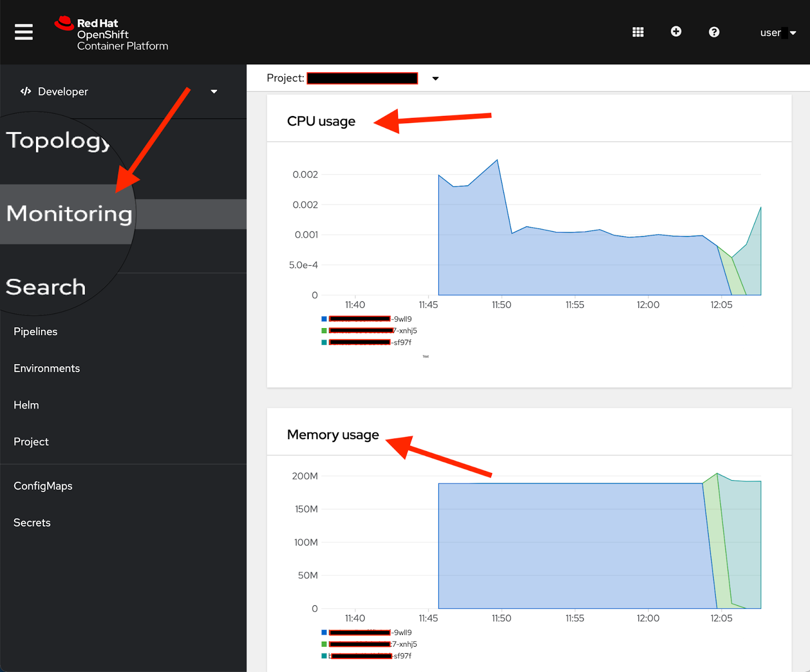Click the quick create plus icon
This screenshot has height=672, width=810.
pyautogui.click(x=676, y=31)
